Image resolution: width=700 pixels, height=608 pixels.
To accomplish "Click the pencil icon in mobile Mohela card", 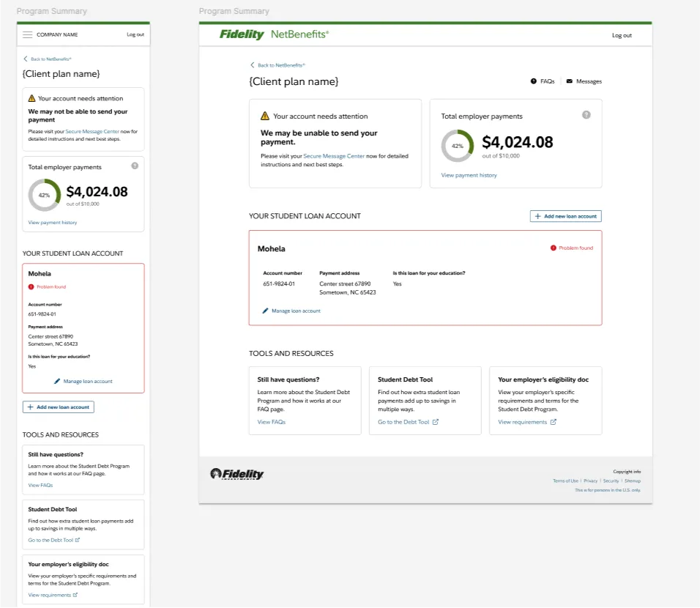I will (x=56, y=382).
